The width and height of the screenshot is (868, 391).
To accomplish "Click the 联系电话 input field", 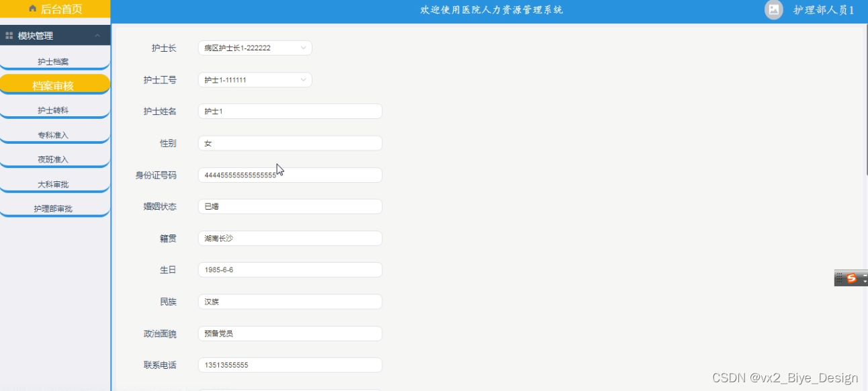I will 290,365.
